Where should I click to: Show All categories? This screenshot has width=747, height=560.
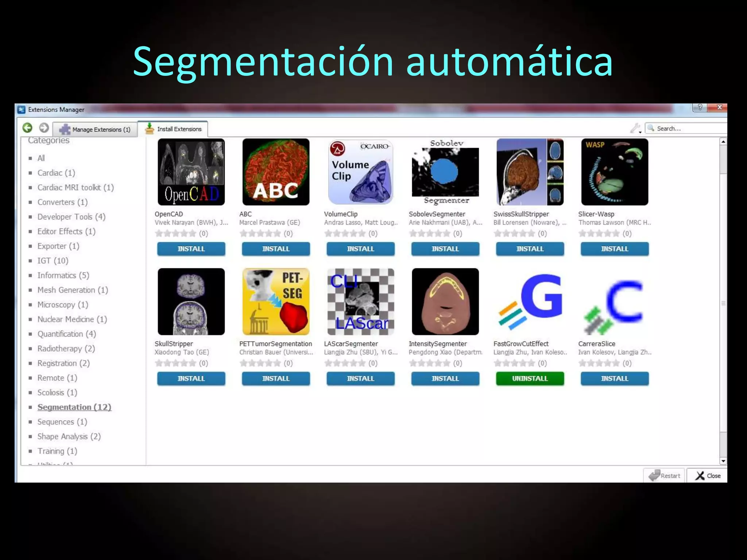[41, 158]
